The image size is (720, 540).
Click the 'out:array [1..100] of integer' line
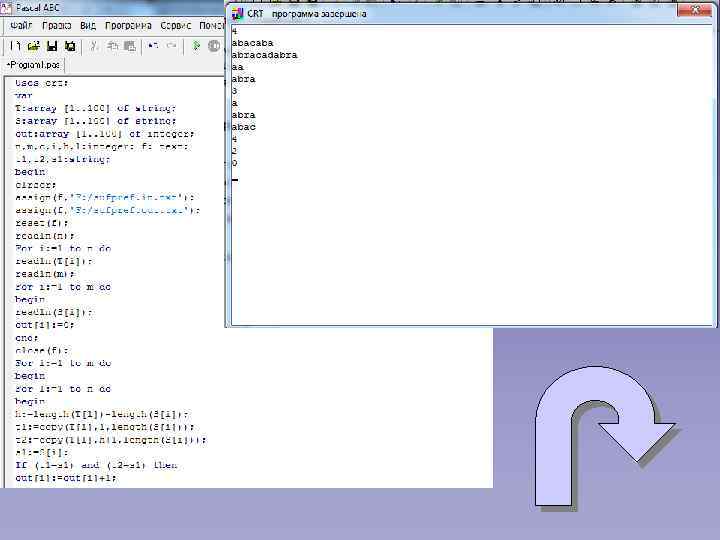click(x=105, y=134)
